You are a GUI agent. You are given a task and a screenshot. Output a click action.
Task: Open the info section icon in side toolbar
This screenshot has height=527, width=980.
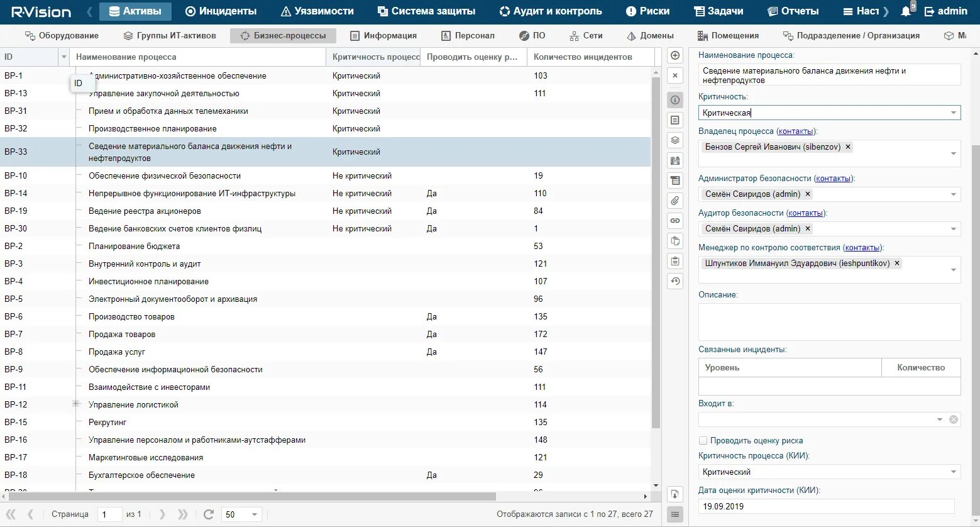coord(674,100)
